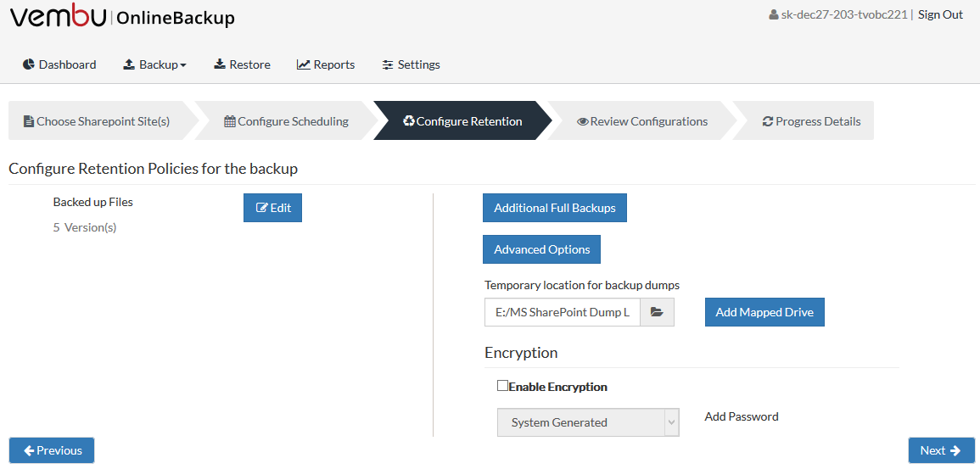
Task: Go to Choose Sharepoint Site(s) step
Action: click(97, 121)
